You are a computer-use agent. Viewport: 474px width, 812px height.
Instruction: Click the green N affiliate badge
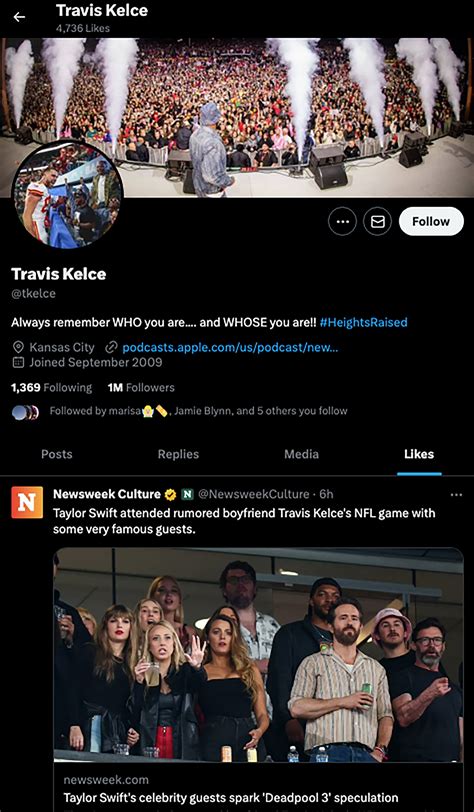(x=187, y=495)
